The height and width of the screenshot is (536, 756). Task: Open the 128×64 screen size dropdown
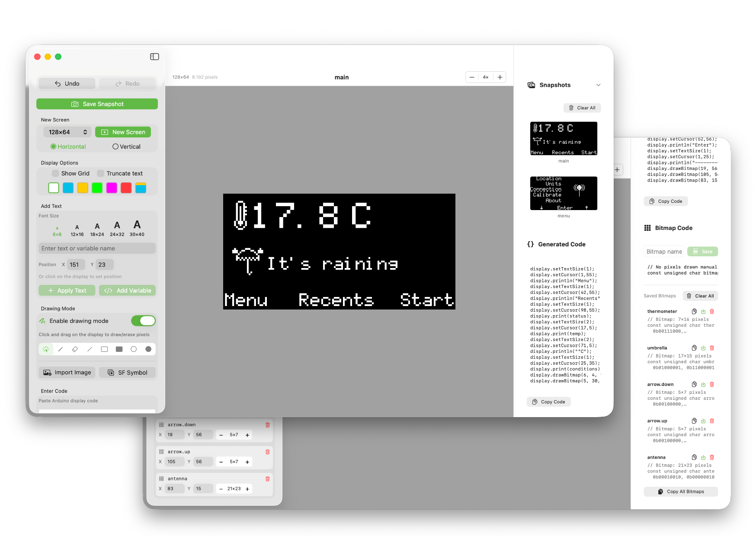(67, 132)
